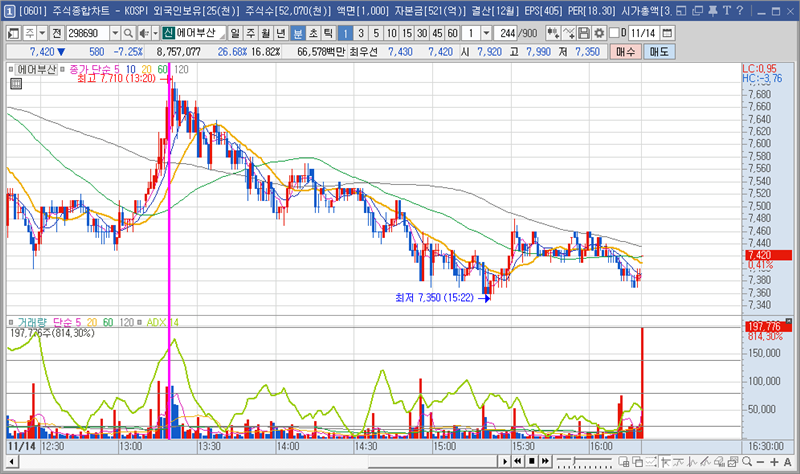This screenshot has width=800, height=474.
Task: Switch chart to minute (분) period
Action: point(298,33)
